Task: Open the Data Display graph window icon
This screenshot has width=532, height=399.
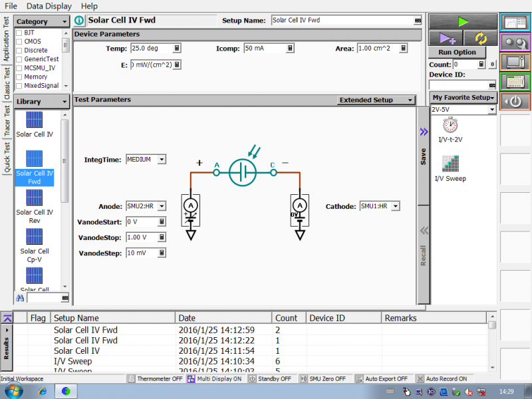Action: tap(515, 23)
